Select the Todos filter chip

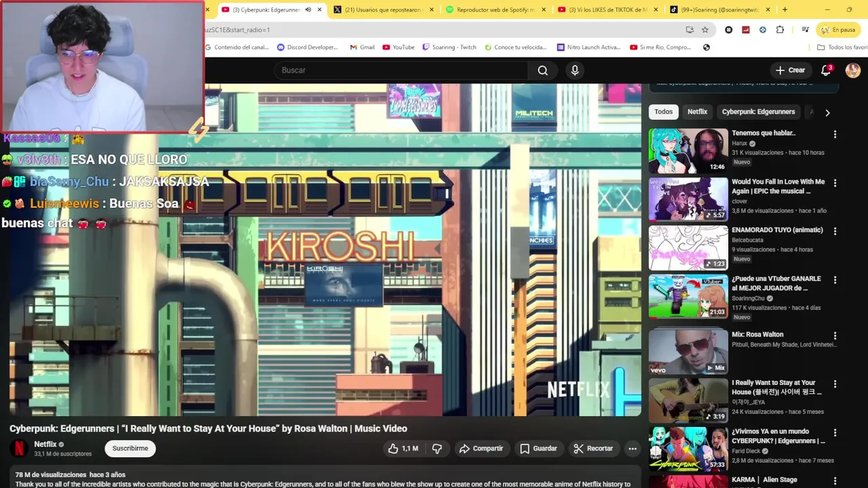[x=663, y=112]
